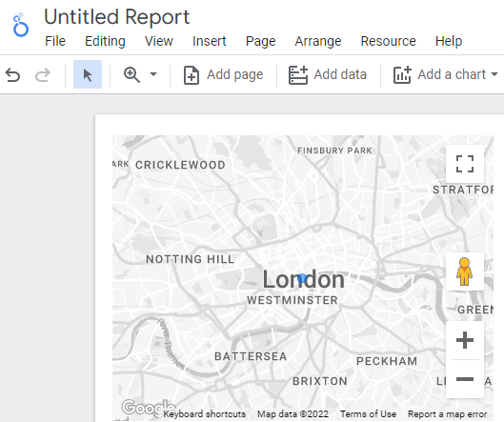The height and width of the screenshot is (422, 504).
Task: Open the Page menu
Action: click(x=261, y=41)
